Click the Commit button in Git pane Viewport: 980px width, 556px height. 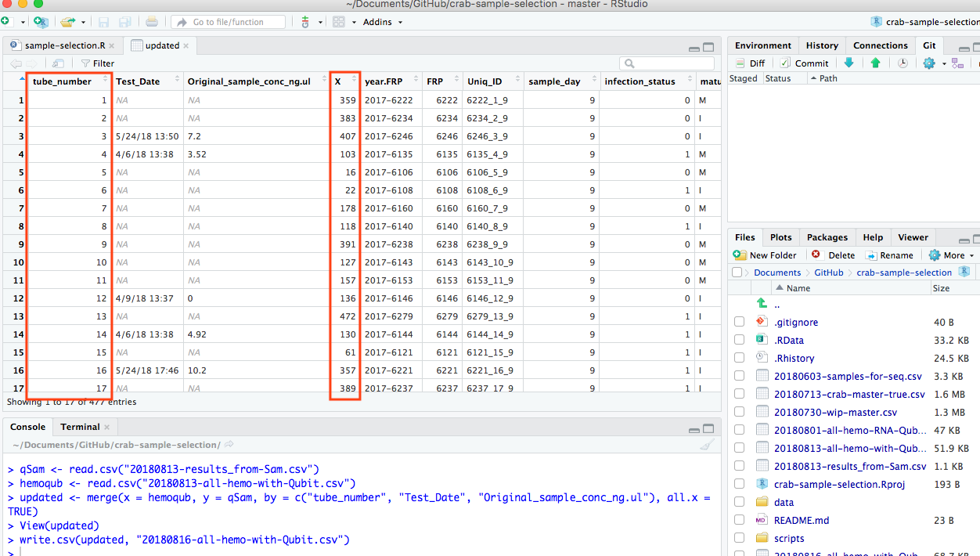[805, 63]
